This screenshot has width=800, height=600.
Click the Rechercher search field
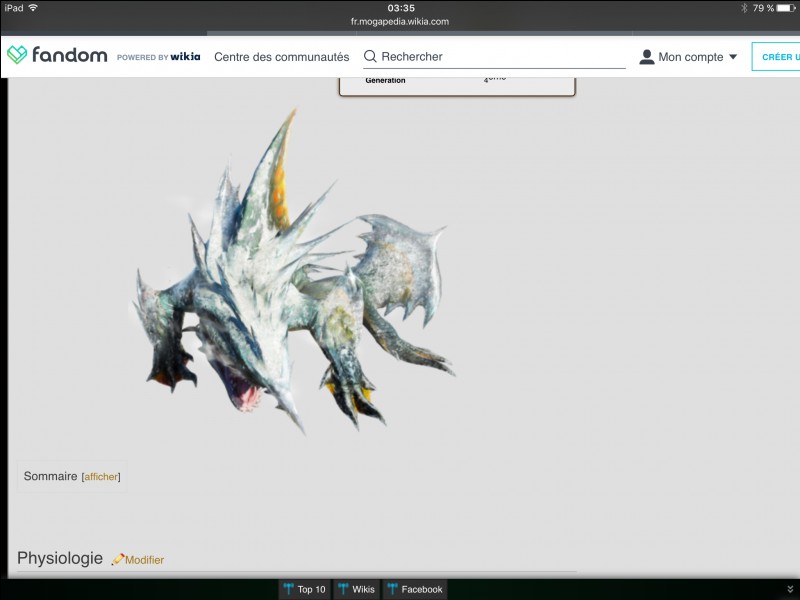coord(494,57)
